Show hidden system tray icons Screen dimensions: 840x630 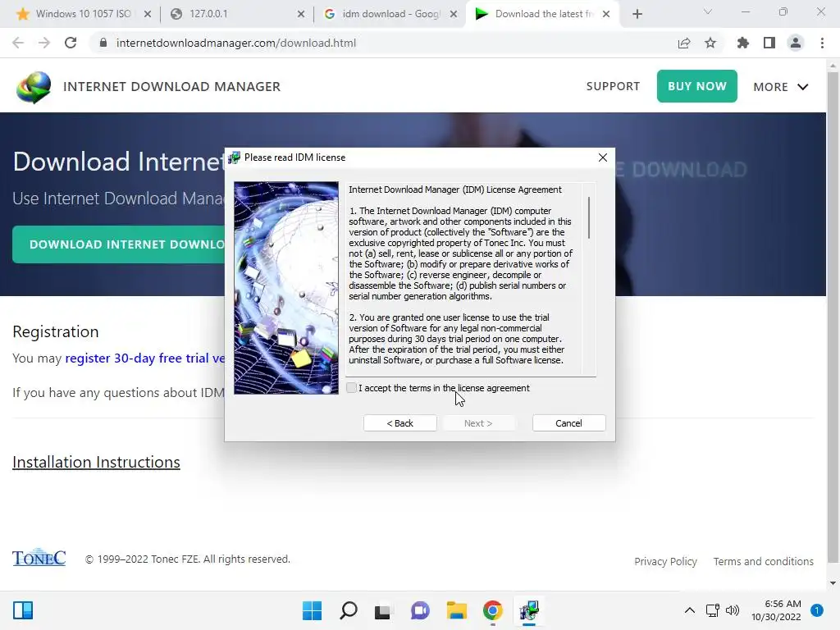coord(689,610)
